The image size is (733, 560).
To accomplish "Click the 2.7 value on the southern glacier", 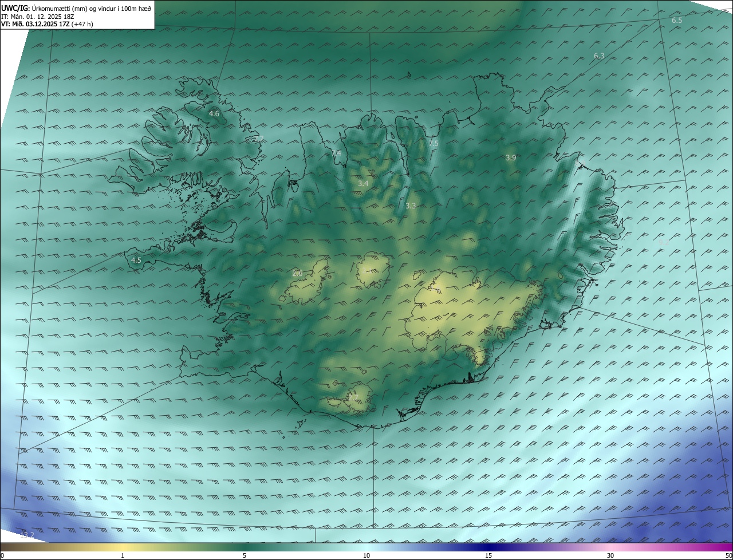I will (x=352, y=397).
